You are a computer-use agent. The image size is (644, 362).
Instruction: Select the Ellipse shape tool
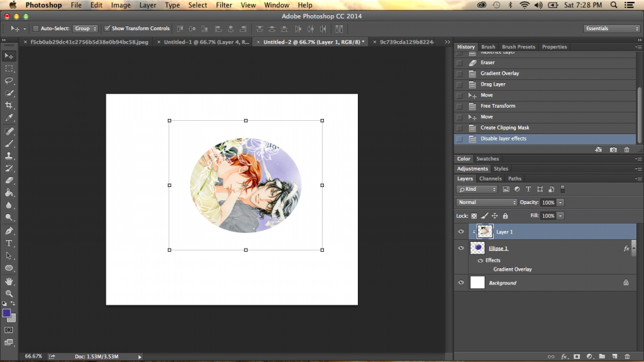(x=9, y=268)
